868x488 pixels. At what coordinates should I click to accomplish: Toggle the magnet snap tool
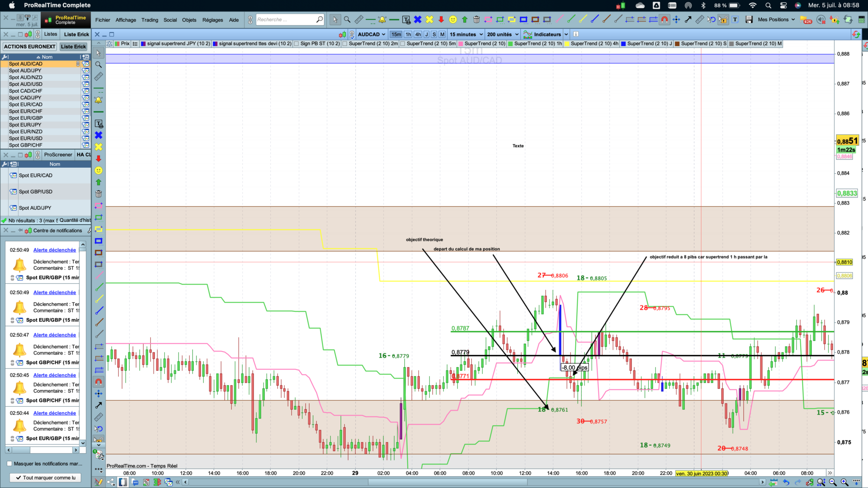tap(665, 19)
